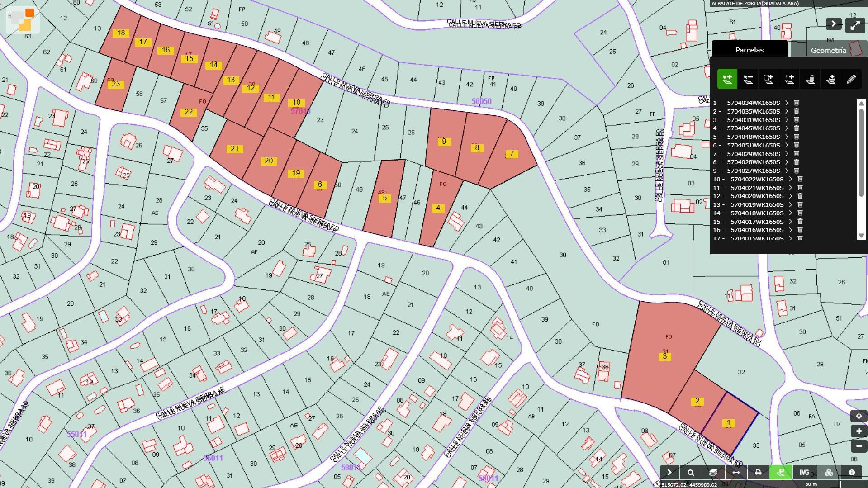The height and width of the screenshot is (488, 868).
Task: Expand the bottom toolbar chevron
Action: point(669,473)
